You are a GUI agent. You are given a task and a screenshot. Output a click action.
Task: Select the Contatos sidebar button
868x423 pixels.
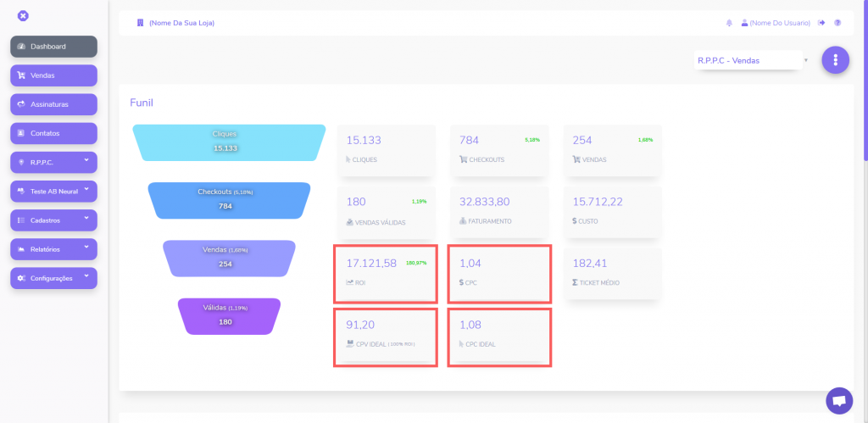pyautogui.click(x=53, y=133)
